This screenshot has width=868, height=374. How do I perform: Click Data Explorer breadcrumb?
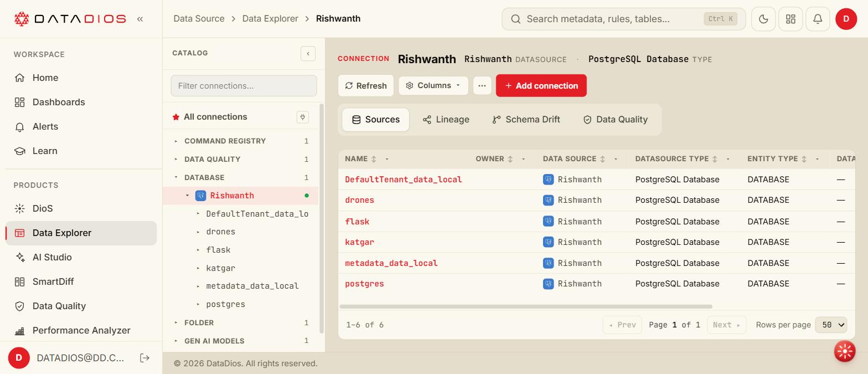[x=270, y=19]
